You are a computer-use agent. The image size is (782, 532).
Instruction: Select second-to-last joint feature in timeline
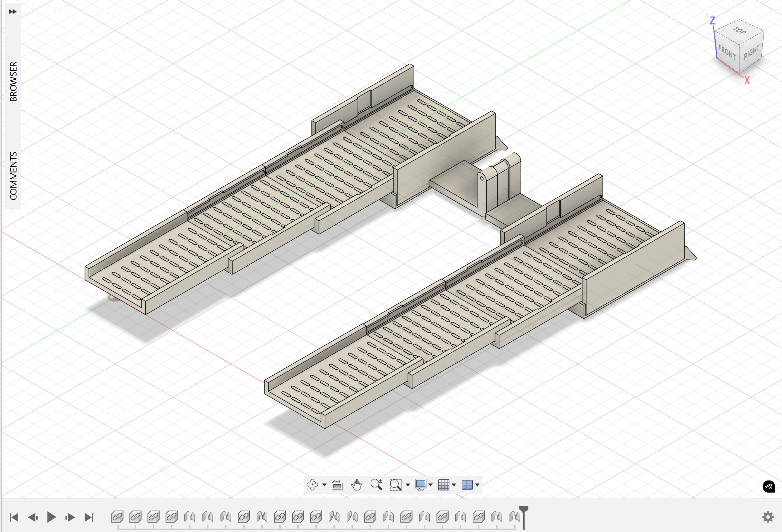[x=497, y=517]
